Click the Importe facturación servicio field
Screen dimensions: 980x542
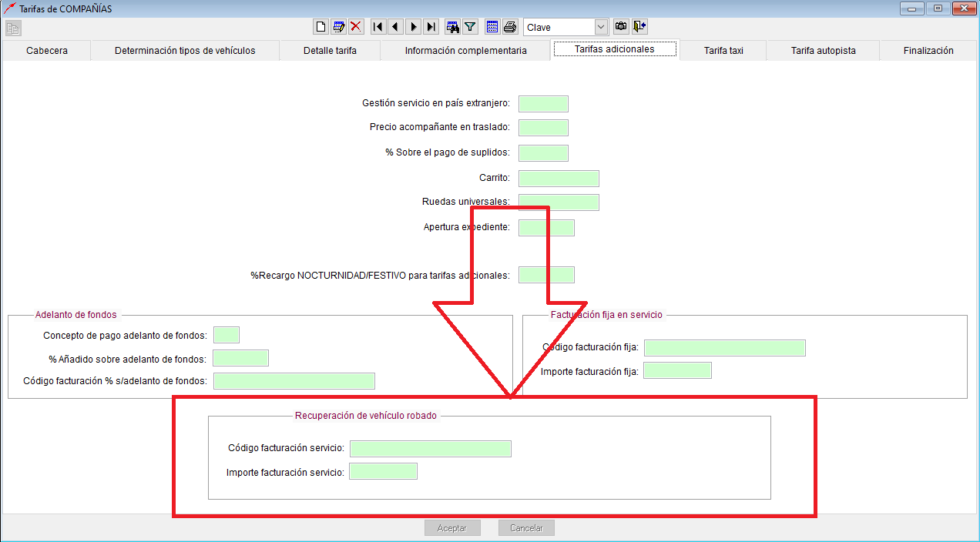(x=383, y=471)
